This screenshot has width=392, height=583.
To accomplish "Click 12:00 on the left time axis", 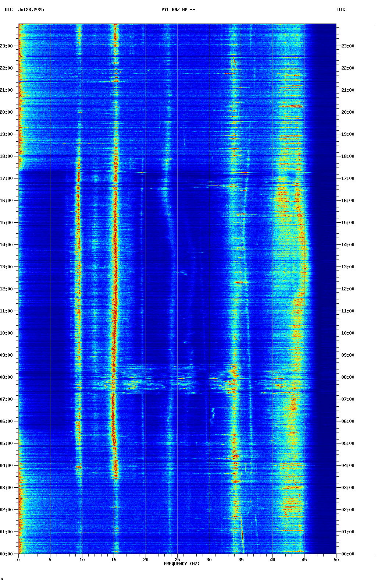I will pos(7,289).
